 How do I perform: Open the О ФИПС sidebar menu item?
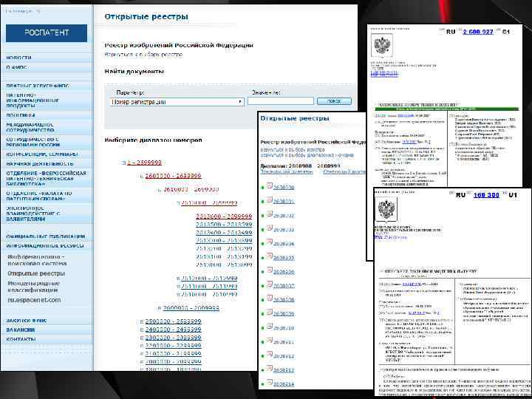click(x=16, y=67)
